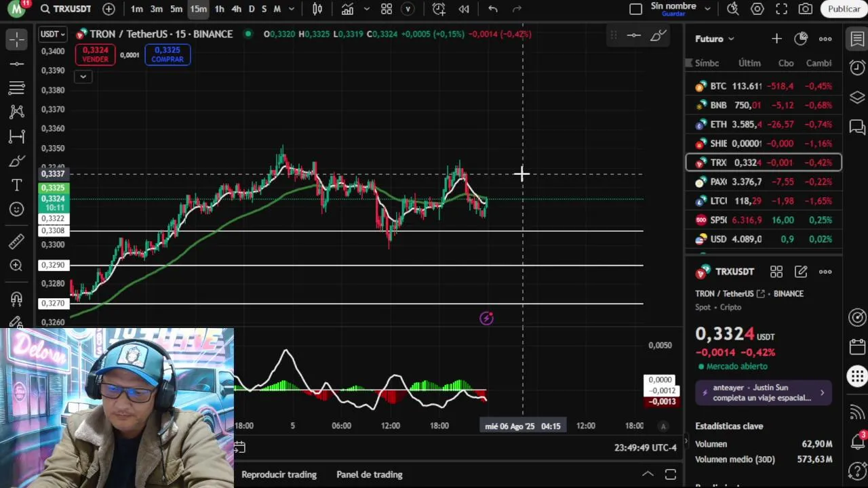Open watchlist more options menu

(x=825, y=39)
